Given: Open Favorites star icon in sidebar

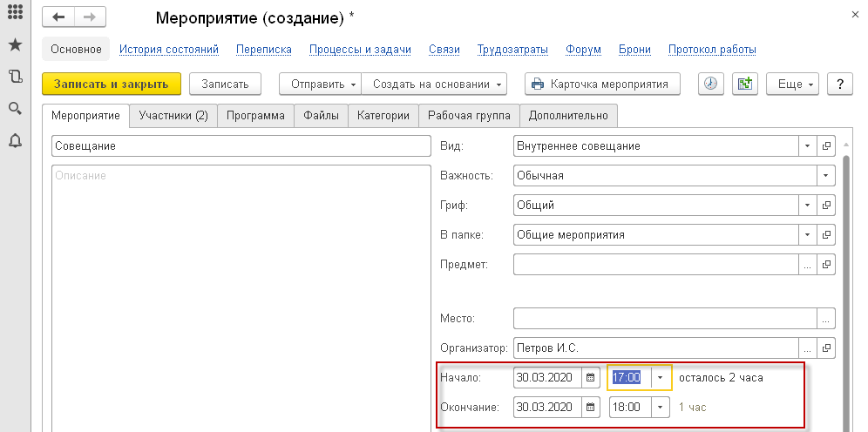Looking at the screenshot, I should tap(15, 45).
